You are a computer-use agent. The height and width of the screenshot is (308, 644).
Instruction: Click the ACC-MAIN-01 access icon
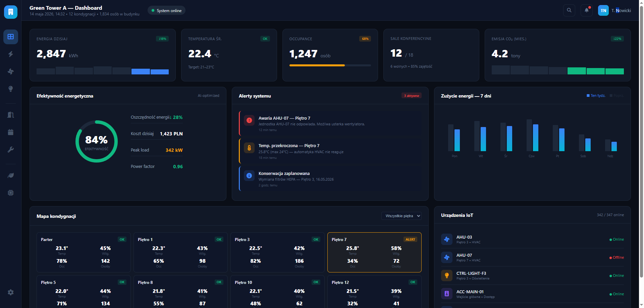447,294
